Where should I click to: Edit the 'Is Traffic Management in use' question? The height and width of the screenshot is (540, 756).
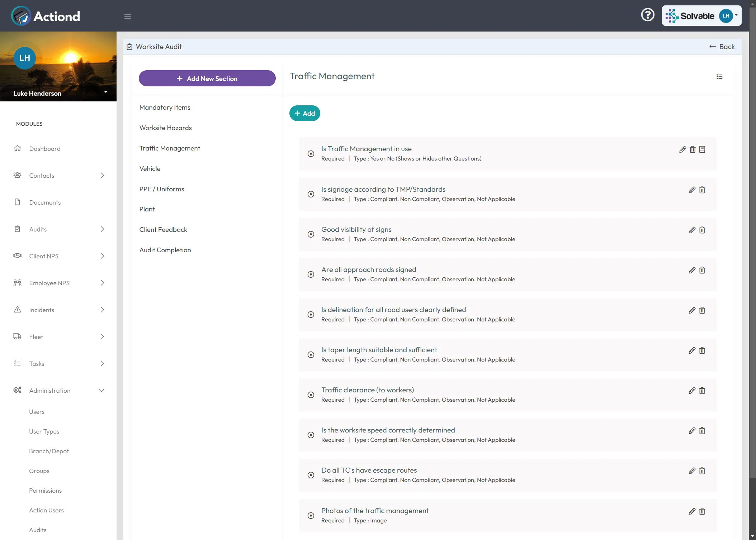(682, 149)
